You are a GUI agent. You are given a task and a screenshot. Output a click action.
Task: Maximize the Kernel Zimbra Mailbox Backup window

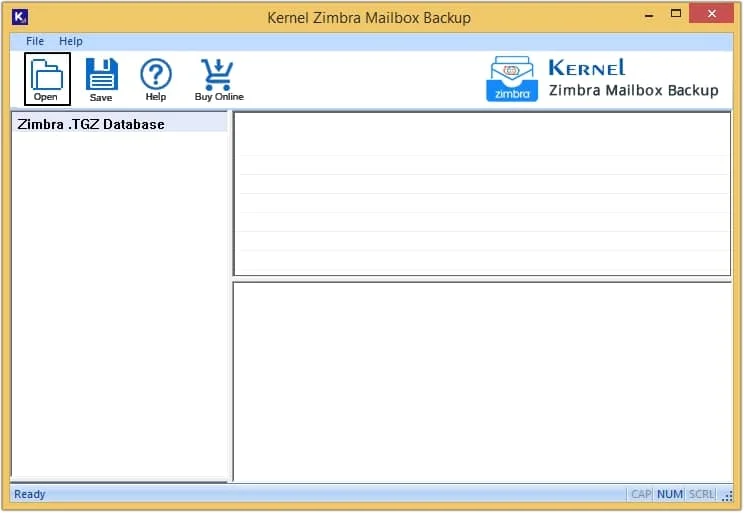point(676,14)
